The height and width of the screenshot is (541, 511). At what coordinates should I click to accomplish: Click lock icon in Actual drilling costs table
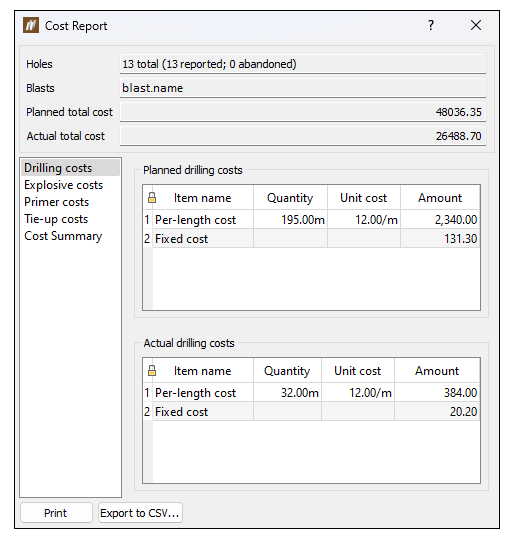click(151, 371)
